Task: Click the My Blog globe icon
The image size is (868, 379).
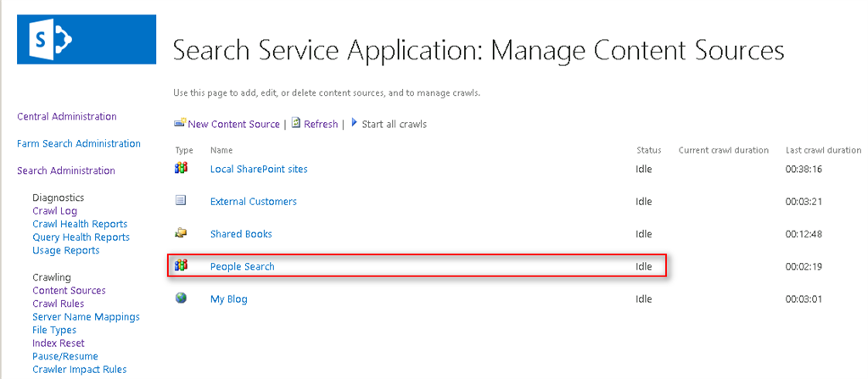Action: coord(180,298)
